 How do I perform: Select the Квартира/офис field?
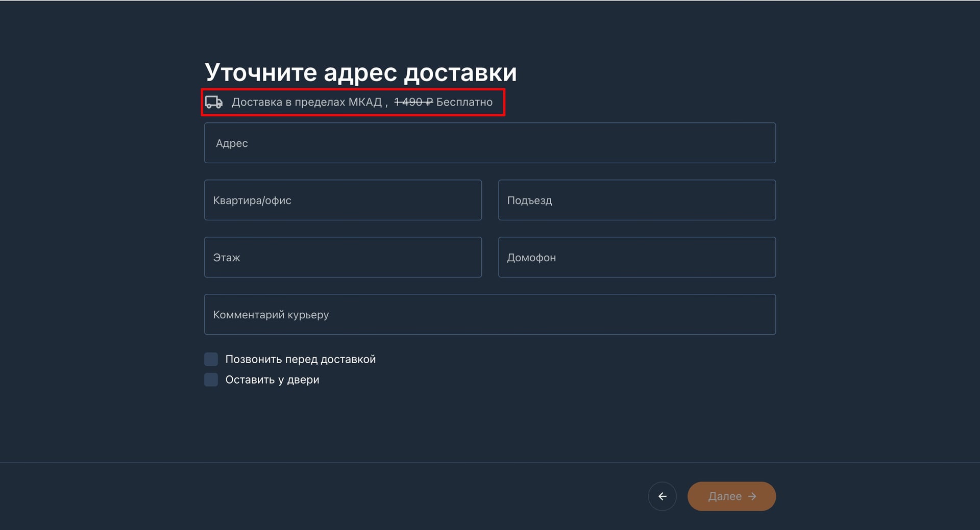pyautogui.click(x=343, y=200)
